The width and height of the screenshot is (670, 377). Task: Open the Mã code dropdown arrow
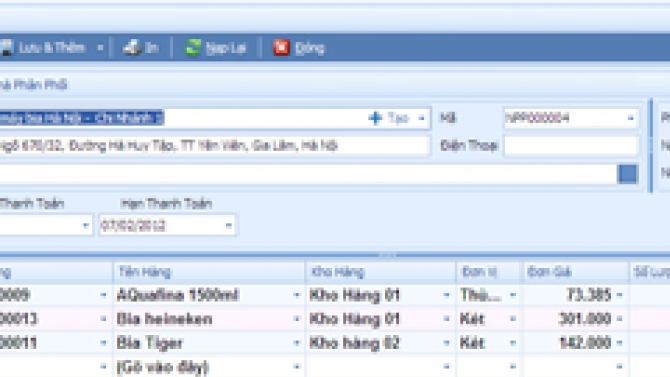630,118
